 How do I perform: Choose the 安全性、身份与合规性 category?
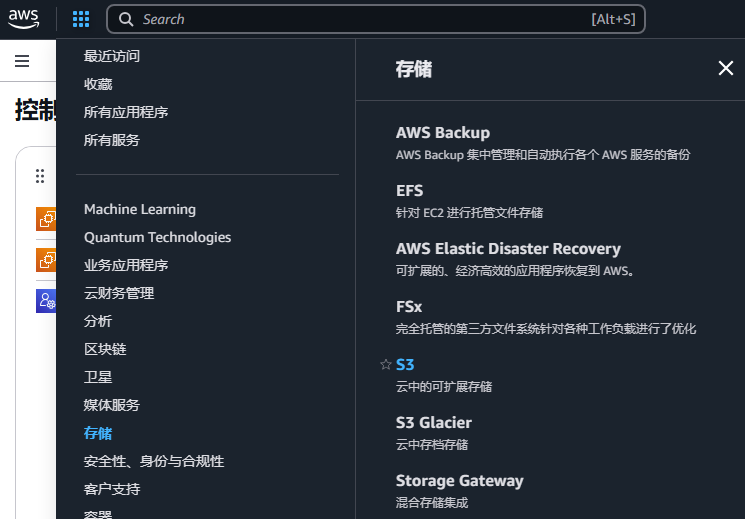pyautogui.click(x=154, y=461)
